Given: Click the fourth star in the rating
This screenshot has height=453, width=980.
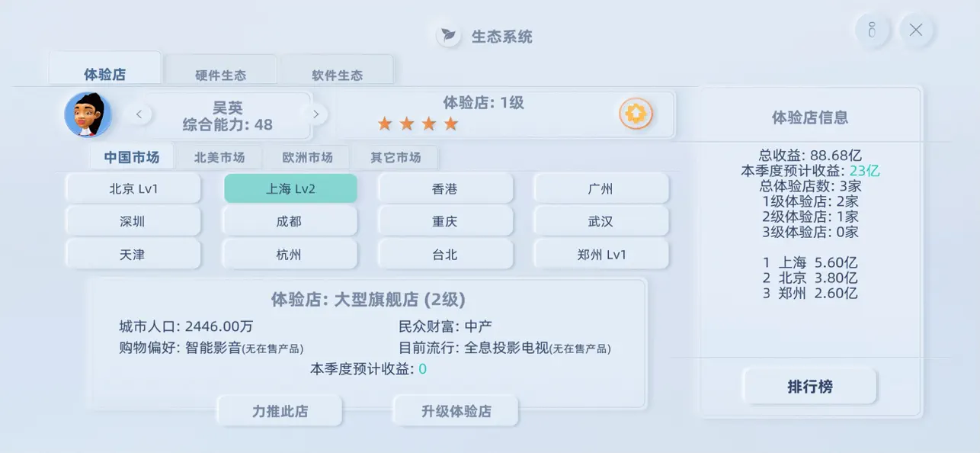Looking at the screenshot, I should click(x=450, y=123).
